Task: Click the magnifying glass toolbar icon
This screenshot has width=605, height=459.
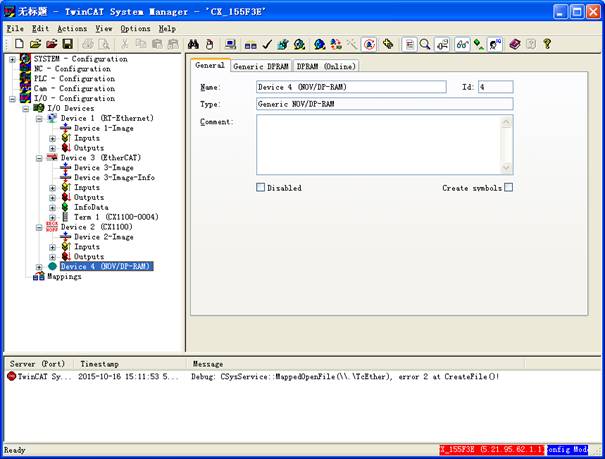Action: (x=425, y=45)
